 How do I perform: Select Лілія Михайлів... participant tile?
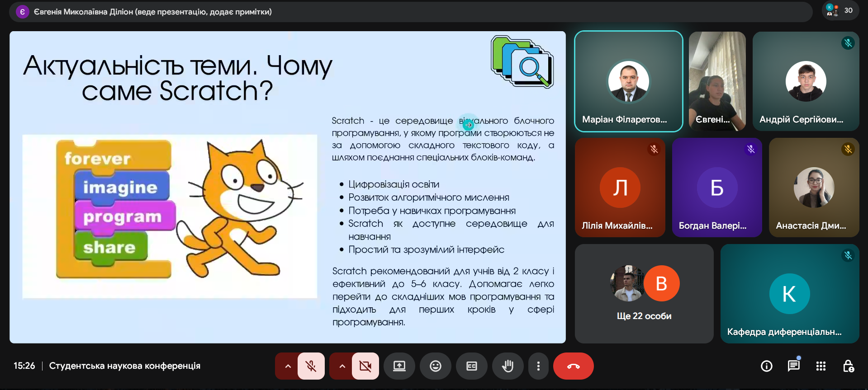[x=620, y=188]
